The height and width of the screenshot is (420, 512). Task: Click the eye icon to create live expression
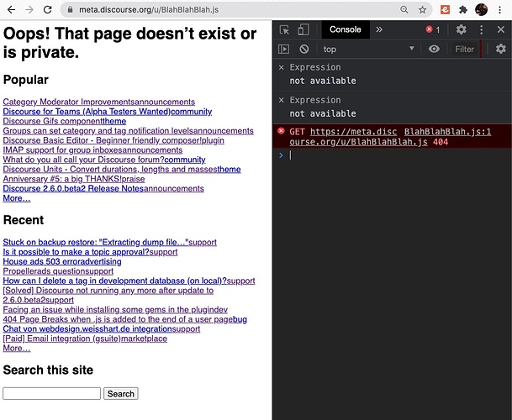point(434,50)
